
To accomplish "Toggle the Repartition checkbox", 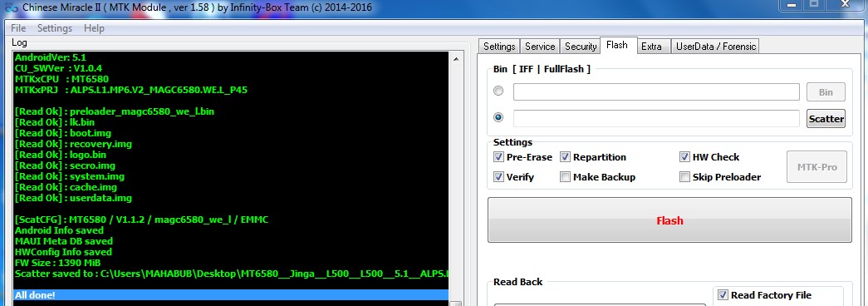I will (565, 157).
